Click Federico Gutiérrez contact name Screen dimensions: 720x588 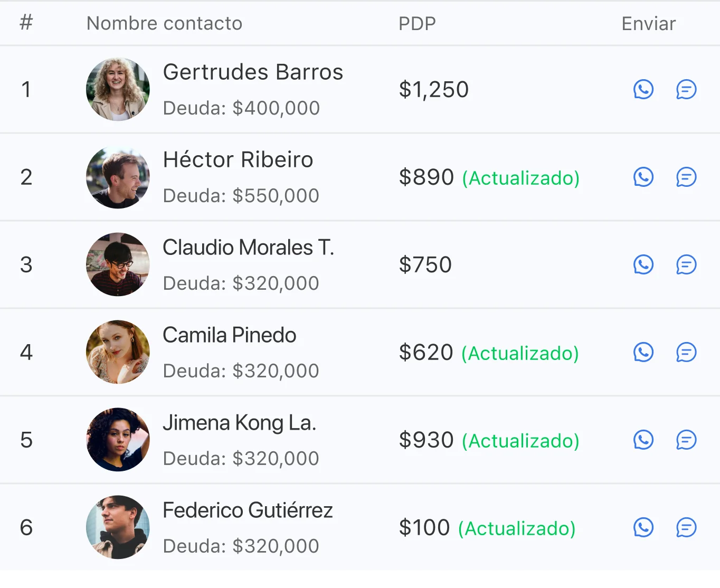pos(248,510)
